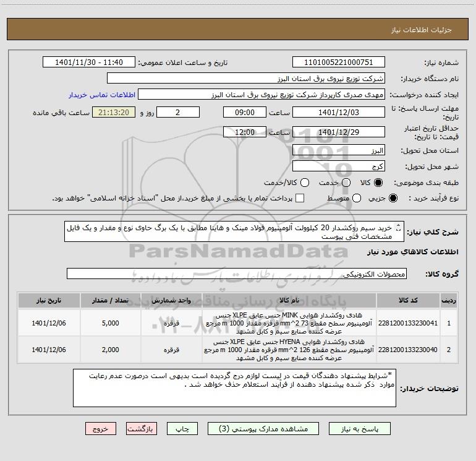Viewport: 476px width, 461px height.
Task: Click the ایجاد کننده درخواست field
Action: point(261,95)
